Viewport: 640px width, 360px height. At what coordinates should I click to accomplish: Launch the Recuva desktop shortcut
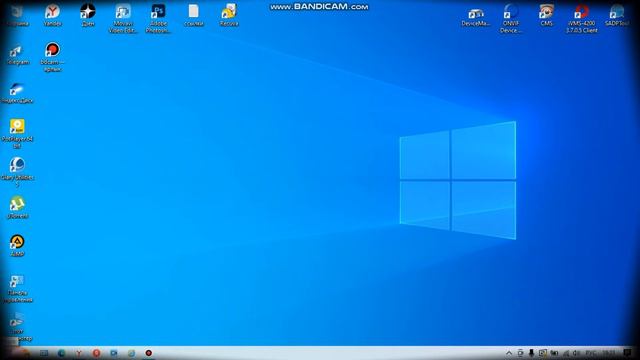point(229,15)
